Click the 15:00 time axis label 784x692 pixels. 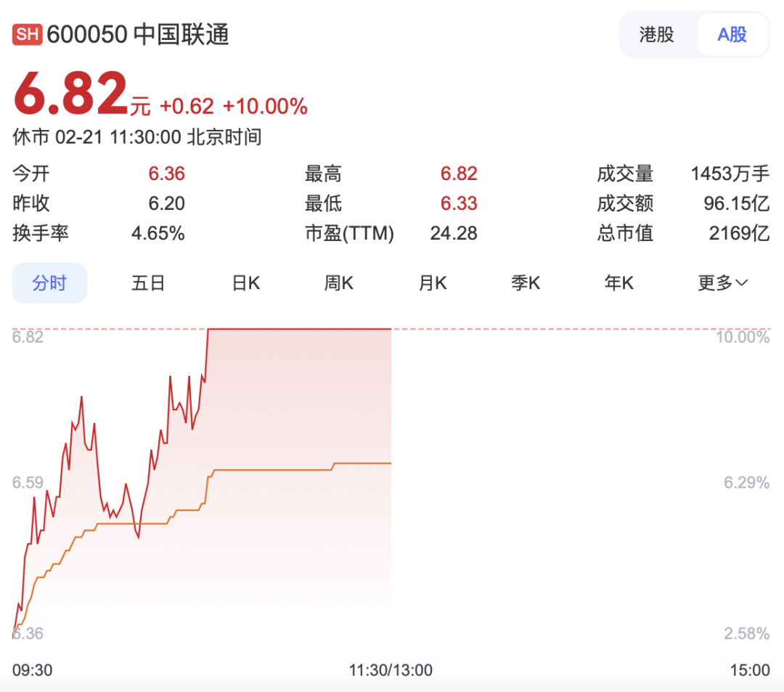tap(749, 670)
